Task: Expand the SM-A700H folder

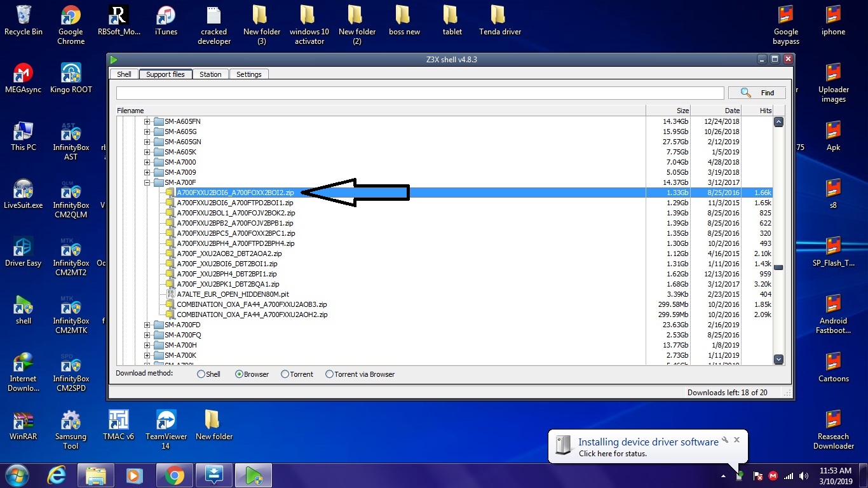Action: point(147,345)
